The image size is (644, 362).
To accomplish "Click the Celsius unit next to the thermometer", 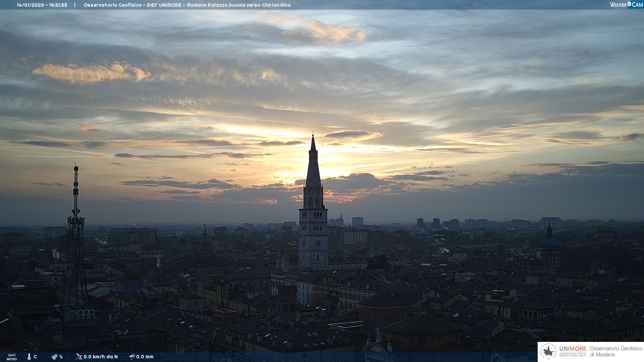I will [35, 357].
